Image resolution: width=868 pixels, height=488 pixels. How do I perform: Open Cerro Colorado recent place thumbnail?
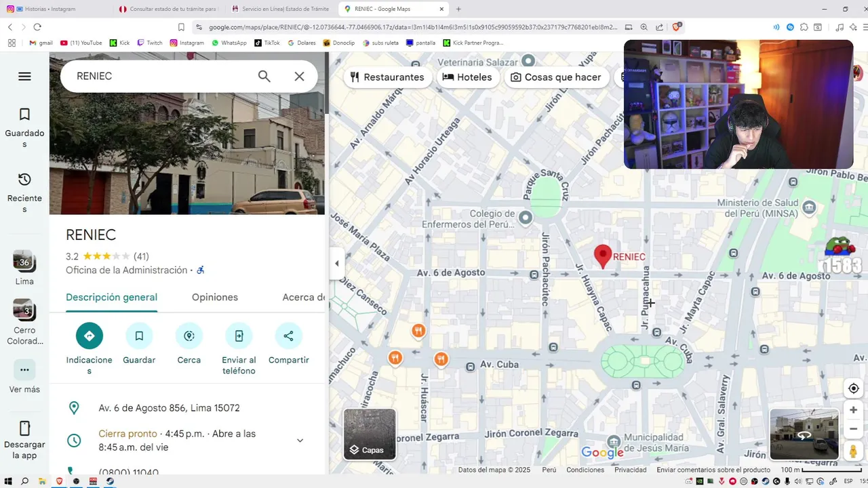[24, 310]
